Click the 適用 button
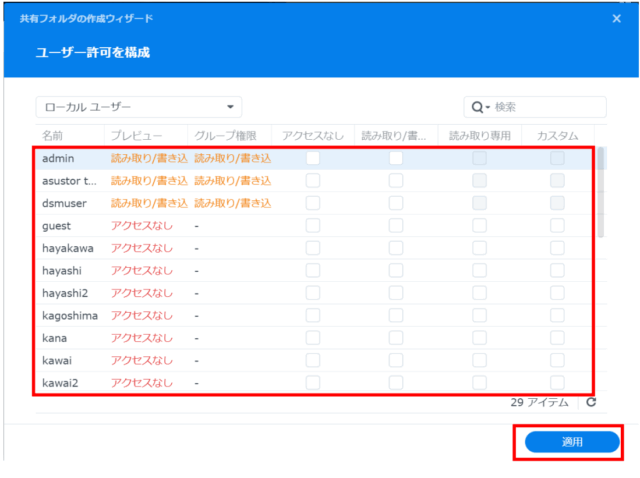Image resolution: width=640 pixels, height=478 pixels. [x=572, y=441]
